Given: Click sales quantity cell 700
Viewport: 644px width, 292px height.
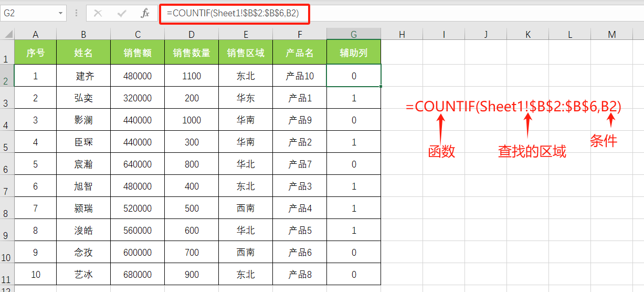Looking at the screenshot, I should pos(192,252).
